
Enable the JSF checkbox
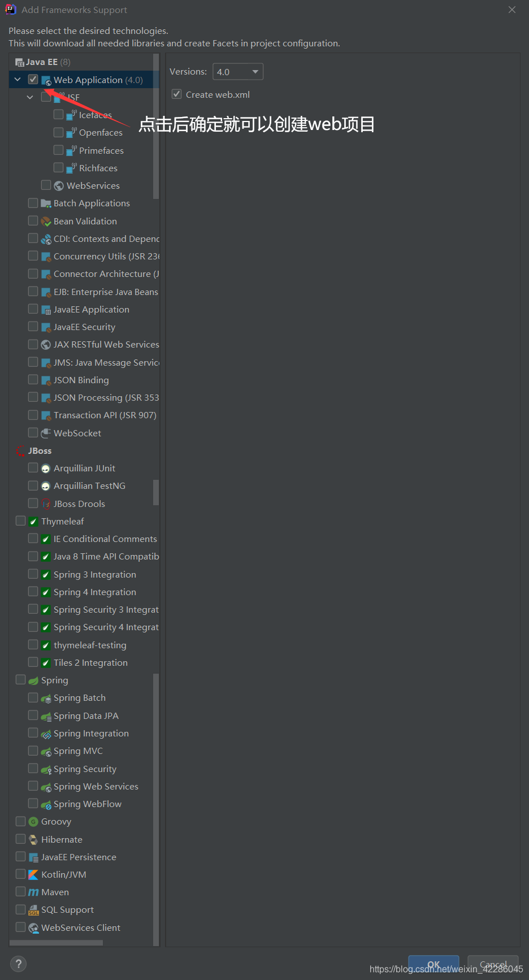tap(46, 97)
